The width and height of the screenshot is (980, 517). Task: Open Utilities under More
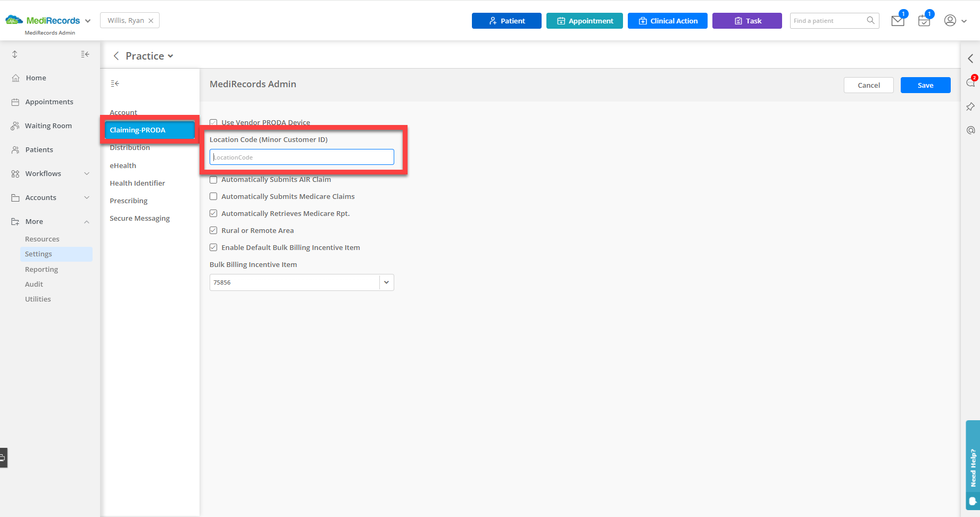tap(38, 299)
